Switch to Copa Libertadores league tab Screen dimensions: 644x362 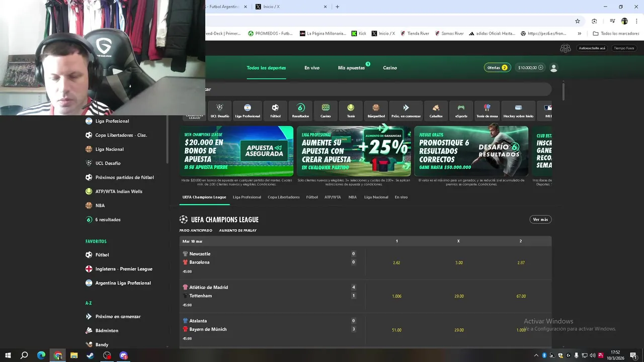(284, 197)
